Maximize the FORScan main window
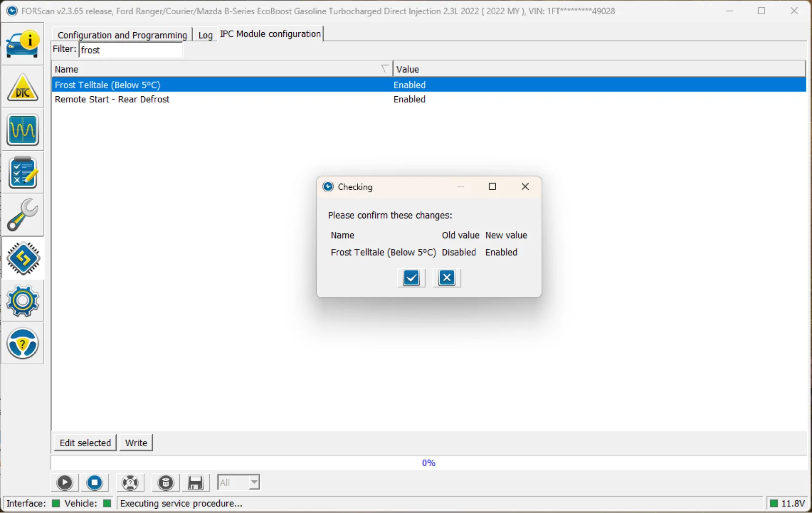 (762, 11)
